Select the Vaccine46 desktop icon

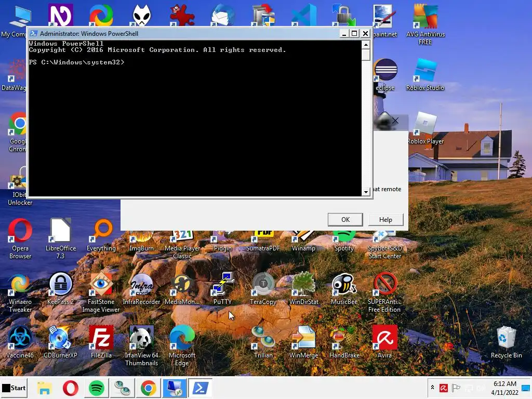20,342
